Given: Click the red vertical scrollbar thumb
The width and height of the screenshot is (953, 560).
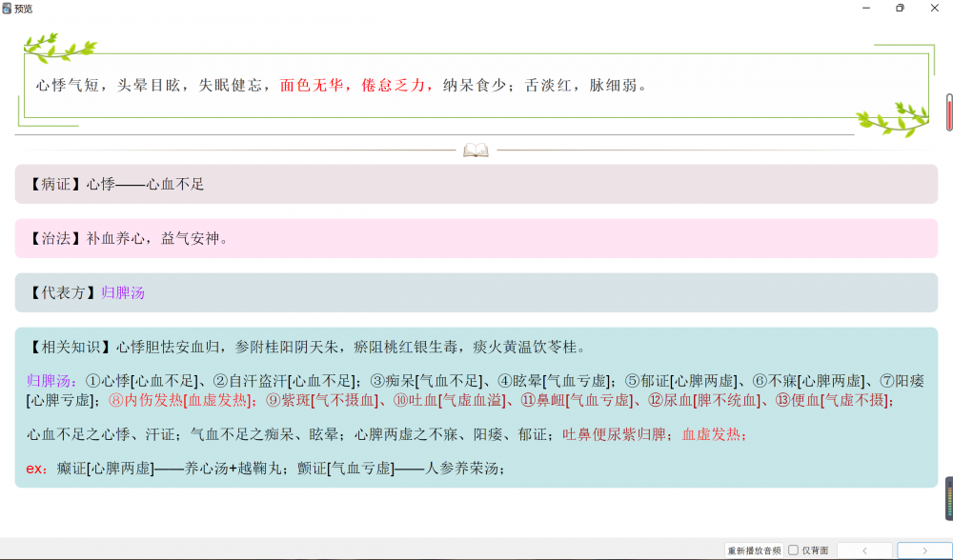Looking at the screenshot, I should pos(949,113).
